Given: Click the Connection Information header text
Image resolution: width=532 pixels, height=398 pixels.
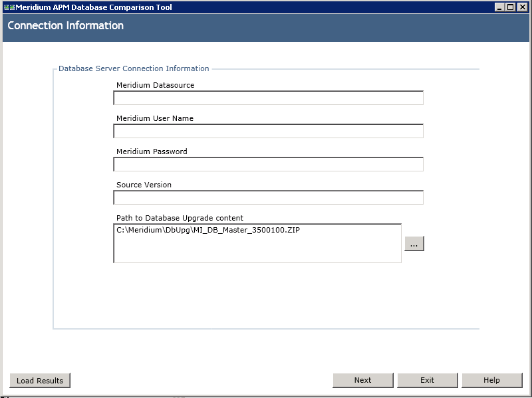Looking at the screenshot, I should click(65, 25).
